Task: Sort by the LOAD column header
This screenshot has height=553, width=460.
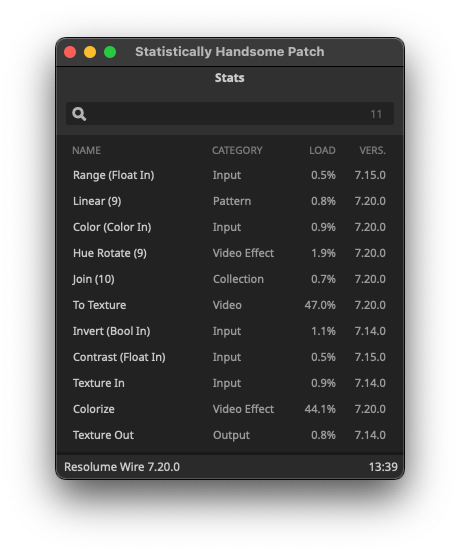Action: pyautogui.click(x=322, y=150)
